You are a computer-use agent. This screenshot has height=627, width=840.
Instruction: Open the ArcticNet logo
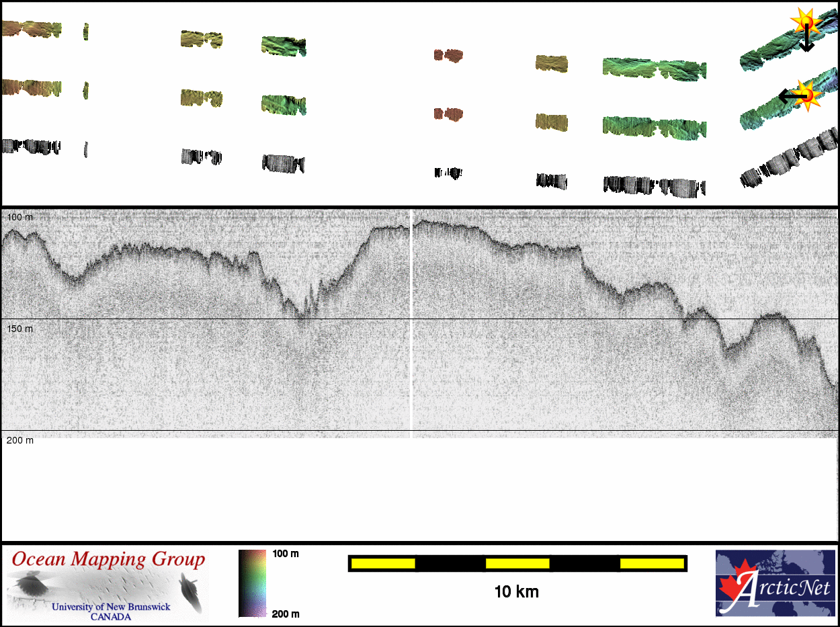tap(775, 583)
